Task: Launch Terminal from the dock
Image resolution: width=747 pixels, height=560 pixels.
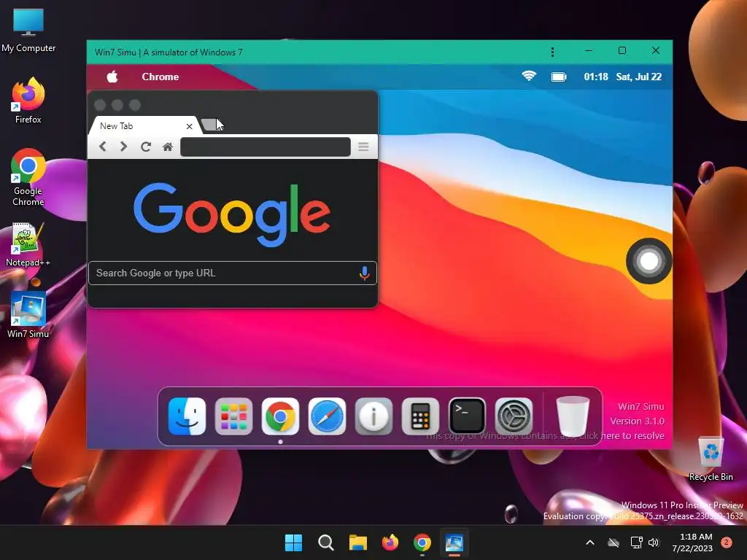Action: click(467, 416)
